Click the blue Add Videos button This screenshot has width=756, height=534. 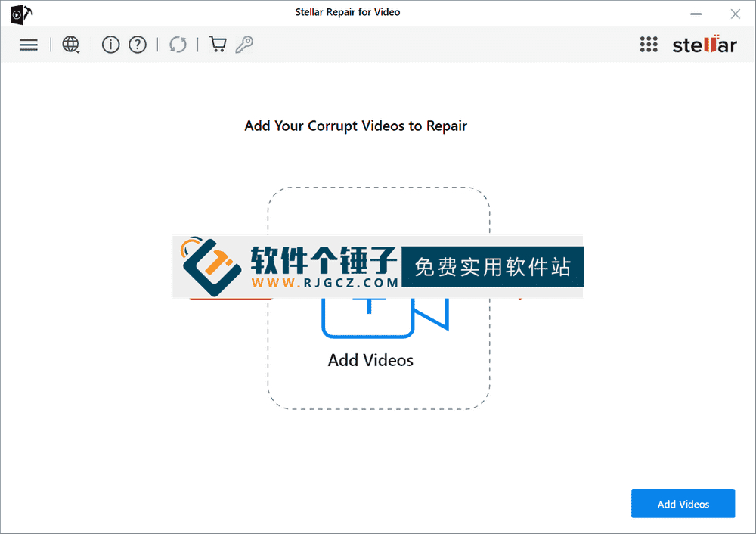click(683, 503)
